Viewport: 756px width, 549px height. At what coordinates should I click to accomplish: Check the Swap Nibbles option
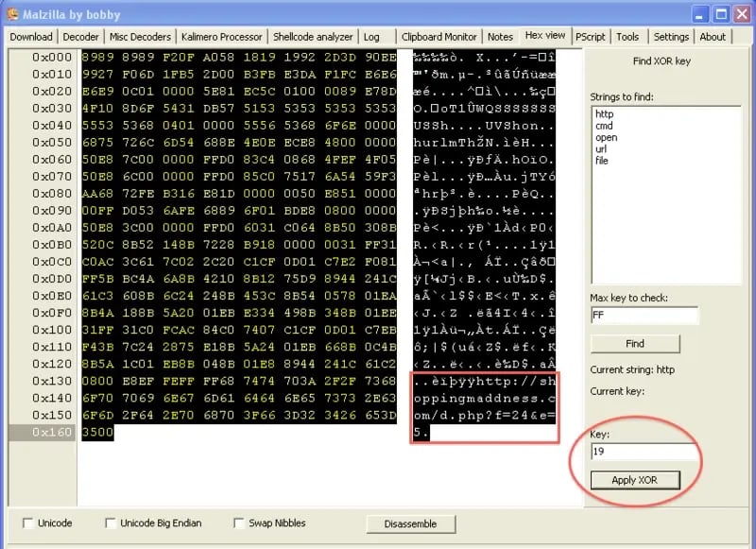(239, 523)
